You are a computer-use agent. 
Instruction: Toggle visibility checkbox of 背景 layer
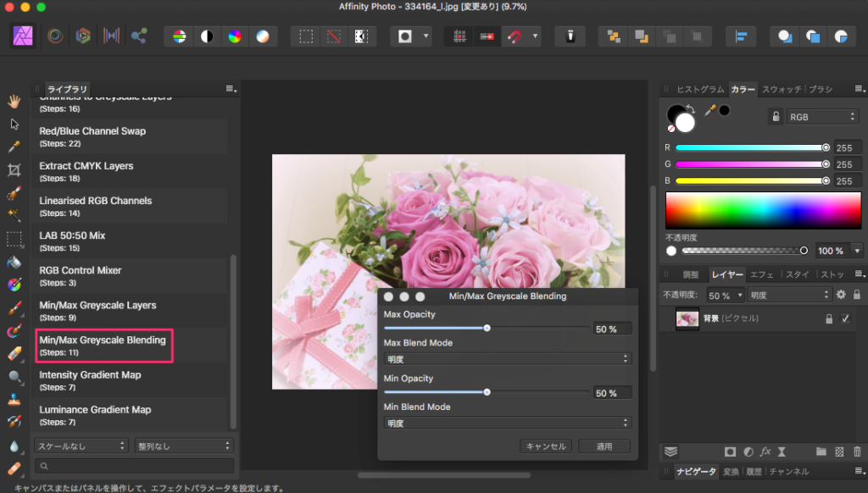point(844,319)
